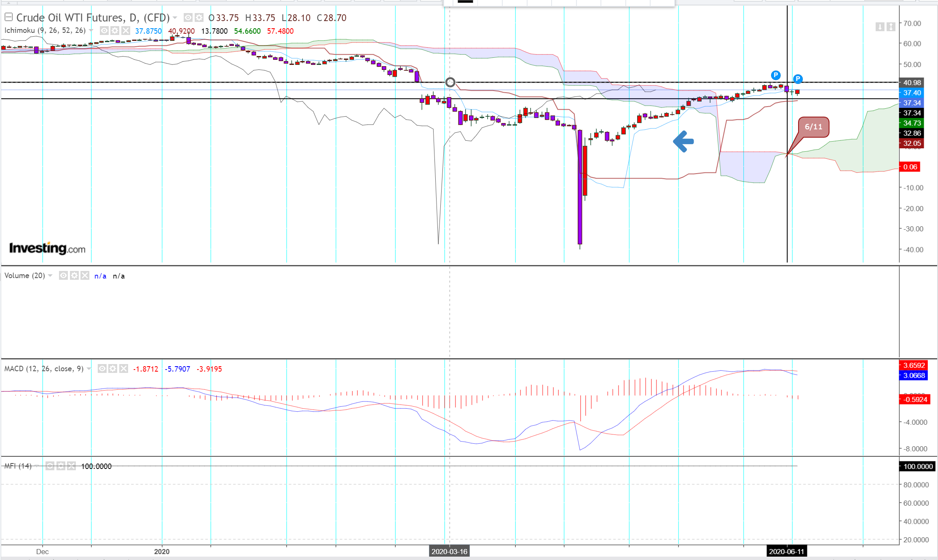Click the blue left arrow drawing
The height and width of the screenshot is (560, 938).
683,141
